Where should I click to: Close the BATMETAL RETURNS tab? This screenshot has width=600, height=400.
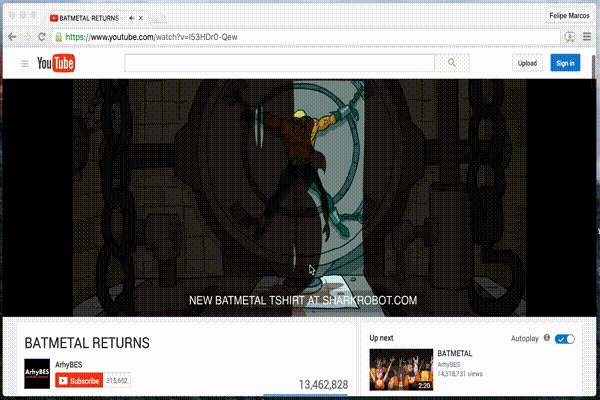(141, 18)
